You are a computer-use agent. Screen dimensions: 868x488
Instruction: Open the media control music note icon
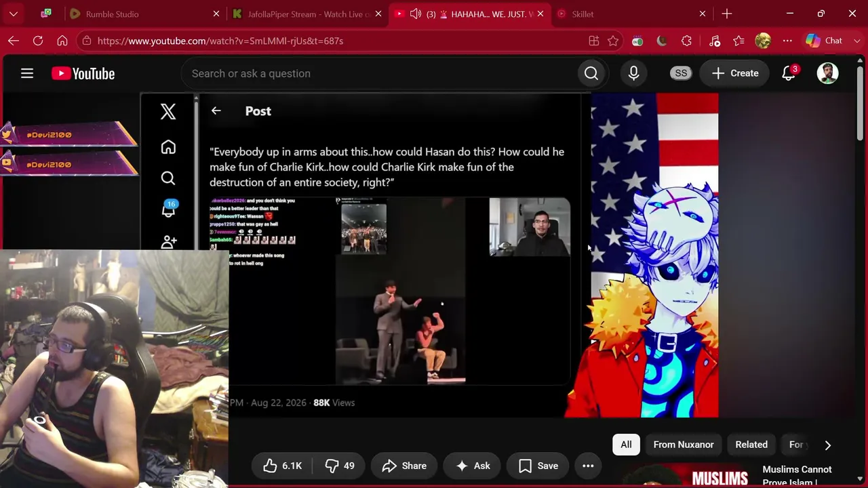[x=715, y=41]
